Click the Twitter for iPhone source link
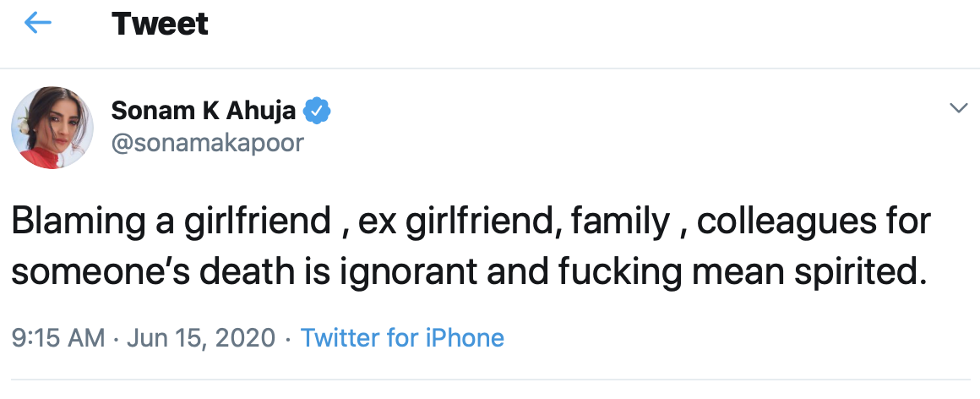This screenshot has width=980, height=399. (402, 338)
